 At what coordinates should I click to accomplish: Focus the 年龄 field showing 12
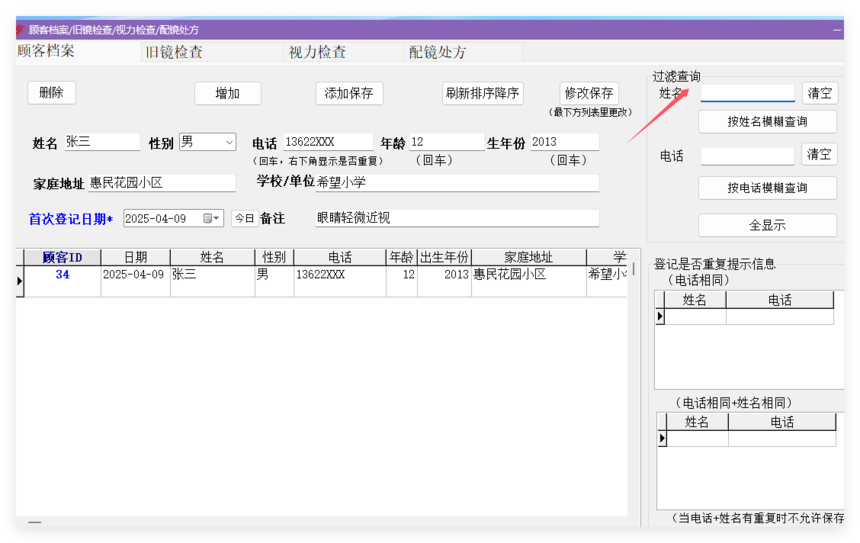tap(446, 142)
